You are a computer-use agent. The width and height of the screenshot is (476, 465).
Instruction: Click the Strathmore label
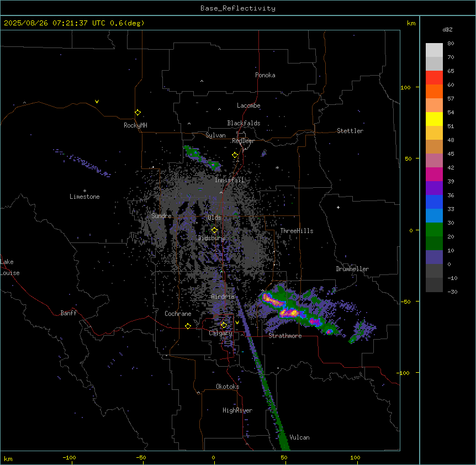coord(285,336)
